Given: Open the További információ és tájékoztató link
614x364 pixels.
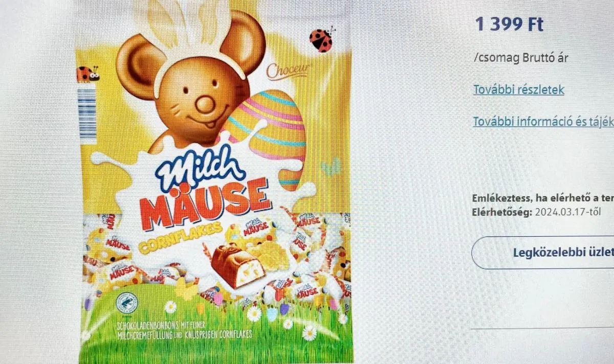Looking at the screenshot, I should pos(543,122).
